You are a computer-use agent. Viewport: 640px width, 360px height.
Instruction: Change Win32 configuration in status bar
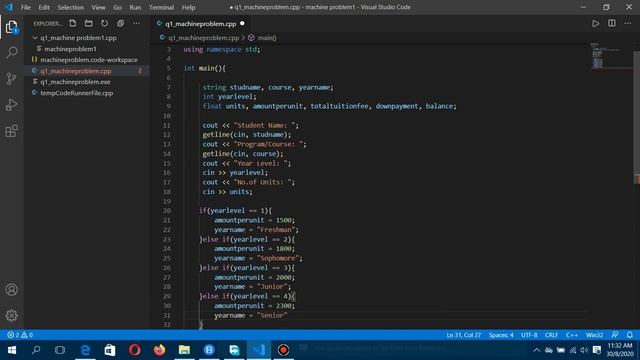(594, 335)
